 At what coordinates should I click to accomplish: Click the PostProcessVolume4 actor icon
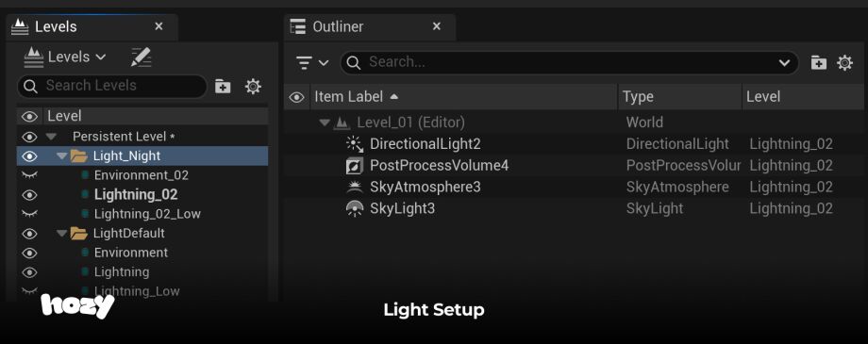(x=355, y=166)
